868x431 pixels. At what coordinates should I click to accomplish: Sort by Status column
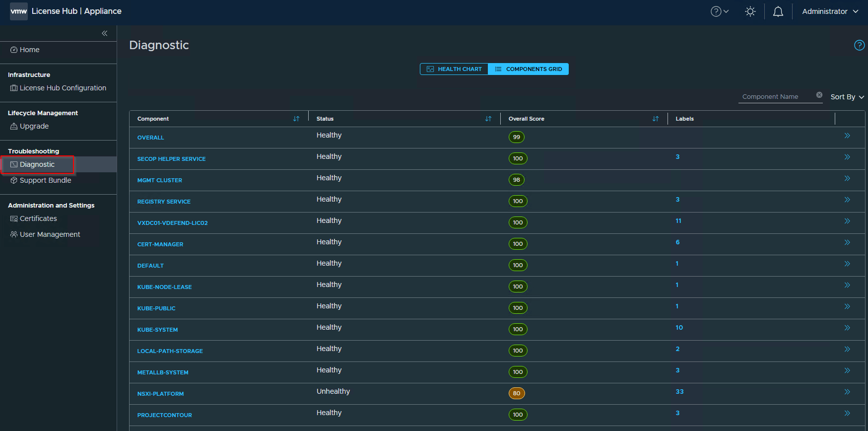pyautogui.click(x=488, y=119)
